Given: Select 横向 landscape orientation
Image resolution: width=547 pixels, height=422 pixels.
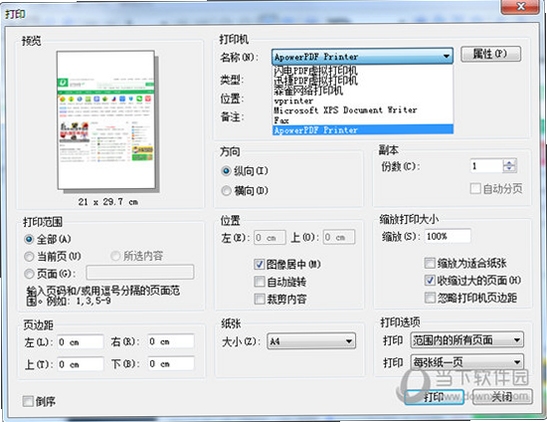Looking at the screenshot, I should 226,191.
